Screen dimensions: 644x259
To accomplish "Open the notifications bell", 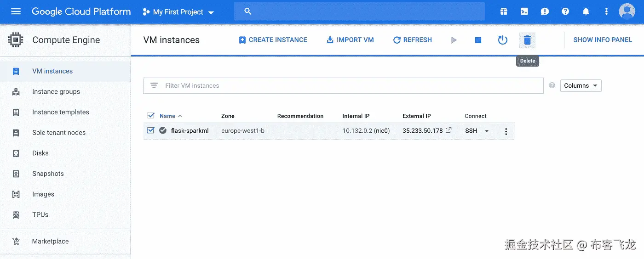I will (x=586, y=11).
